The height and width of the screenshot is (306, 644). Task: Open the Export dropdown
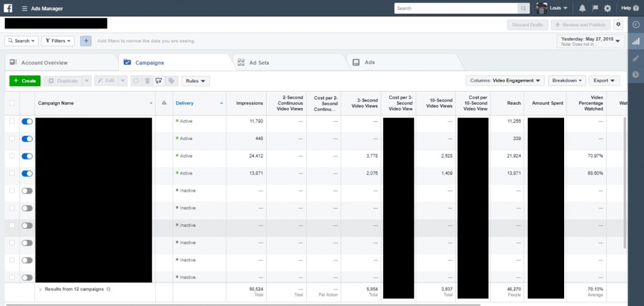(x=604, y=81)
